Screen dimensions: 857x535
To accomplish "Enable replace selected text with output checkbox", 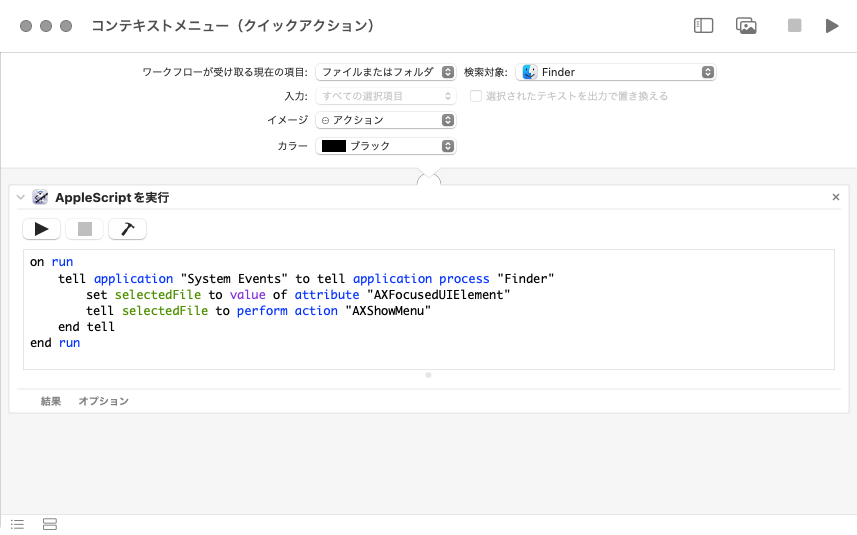I will pyautogui.click(x=477, y=96).
